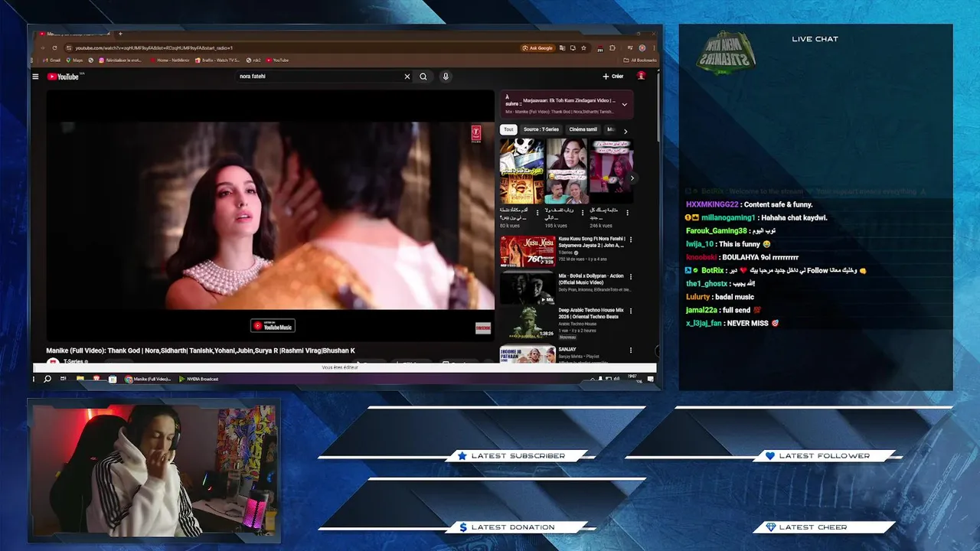This screenshot has height=551, width=980.
Task: Open the Shorts thumbnail with 195 k vues
Action: [566, 171]
